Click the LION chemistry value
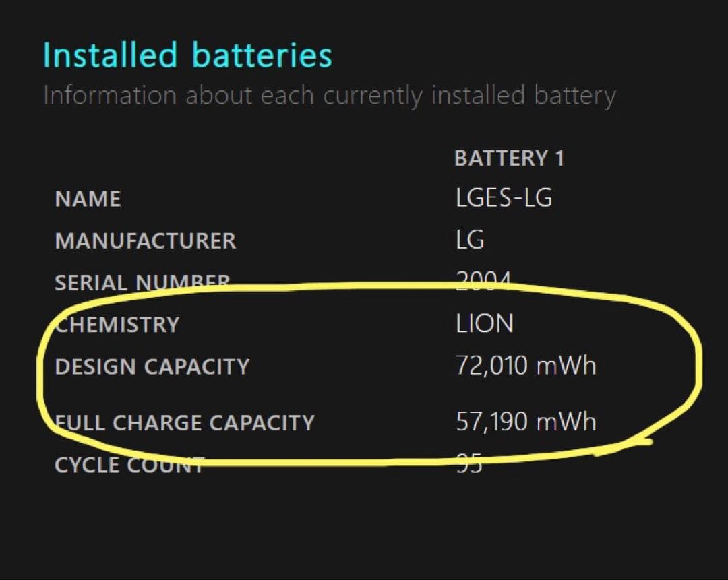The height and width of the screenshot is (580, 728). (485, 324)
